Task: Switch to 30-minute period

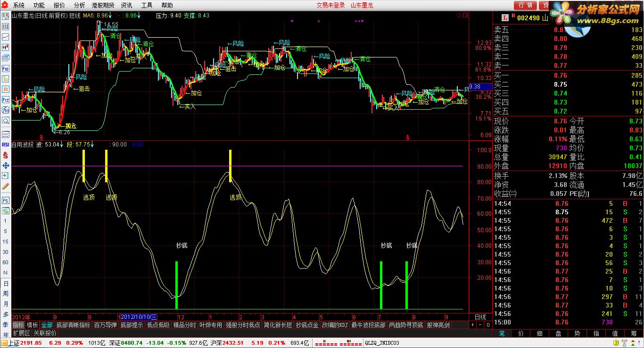Action: [x=6, y=252]
